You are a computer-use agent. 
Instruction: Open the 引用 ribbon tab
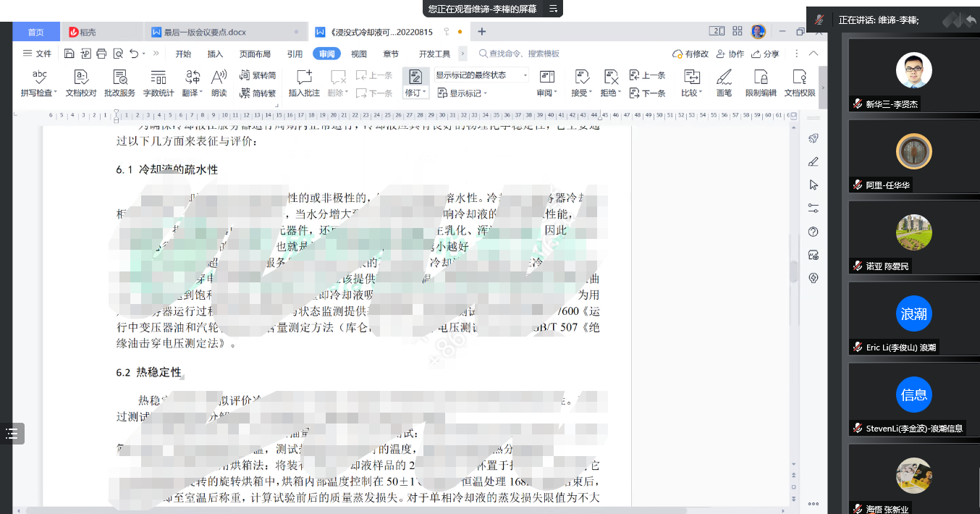[295, 54]
